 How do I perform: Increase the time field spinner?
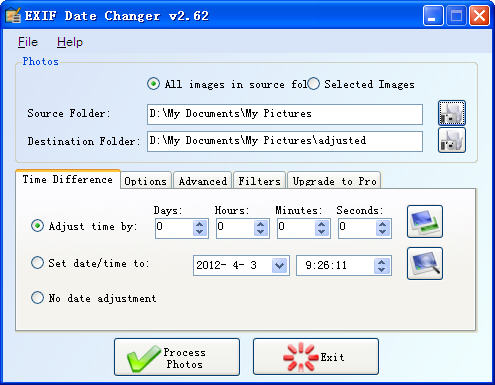[382, 262]
